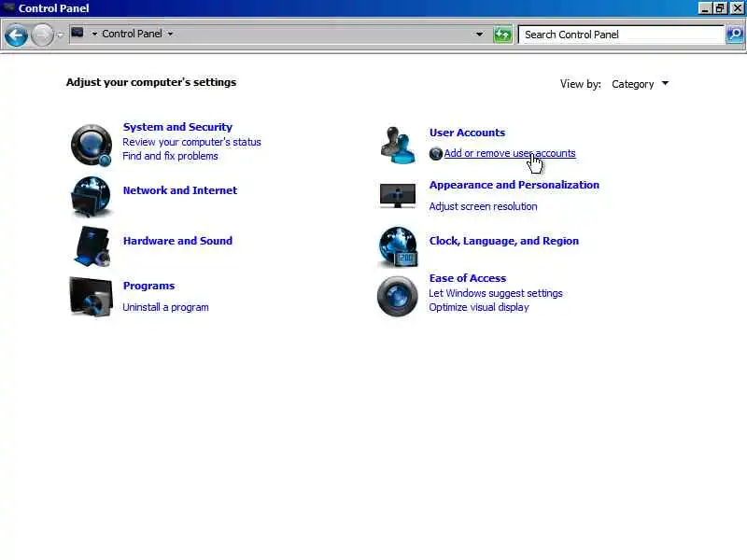Click the Appearance and Personalization monitor icon
Image resolution: width=747 pixels, height=560 pixels.
tap(398, 195)
